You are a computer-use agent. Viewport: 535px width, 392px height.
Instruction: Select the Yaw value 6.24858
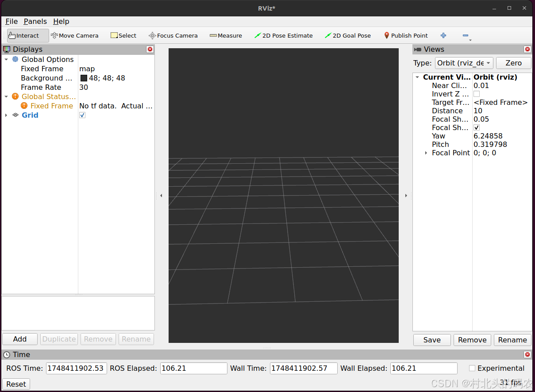coord(488,136)
